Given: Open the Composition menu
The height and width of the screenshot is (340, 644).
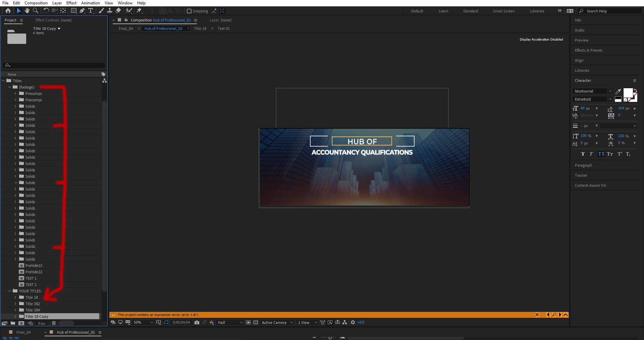Looking at the screenshot, I should pos(36,3).
